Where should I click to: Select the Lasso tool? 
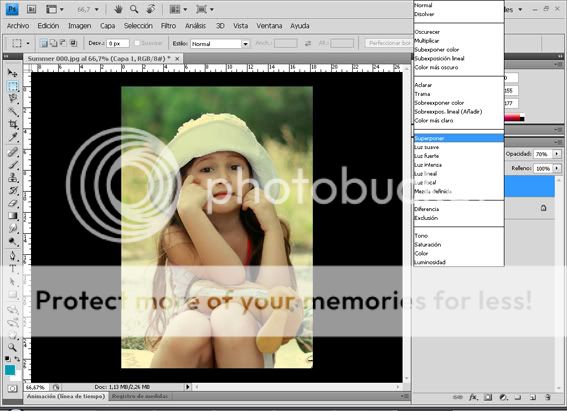13,99
